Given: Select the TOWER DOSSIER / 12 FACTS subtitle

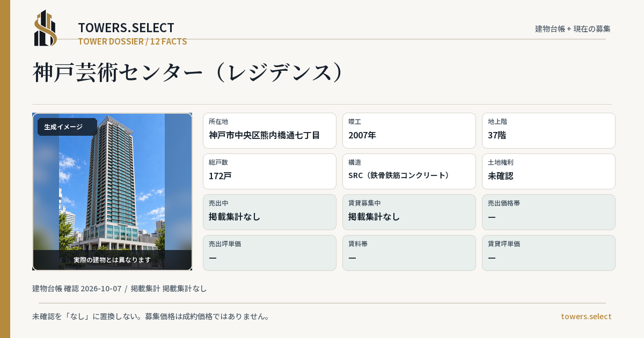Looking at the screenshot, I should click(133, 41).
